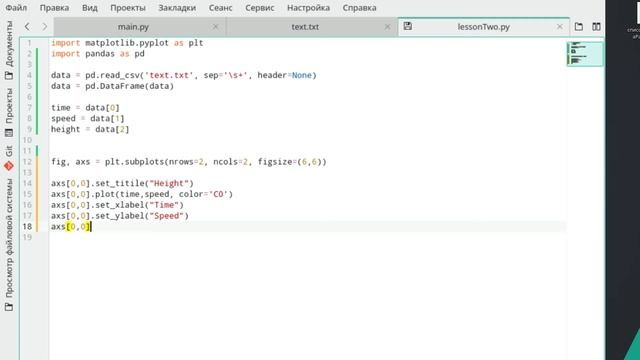Click the pd.read_csv line of code
This screenshot has height=360, width=640.
pos(184,75)
